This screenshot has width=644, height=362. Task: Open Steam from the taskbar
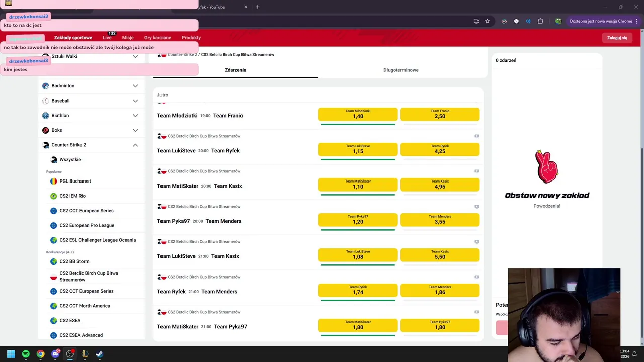point(99,354)
